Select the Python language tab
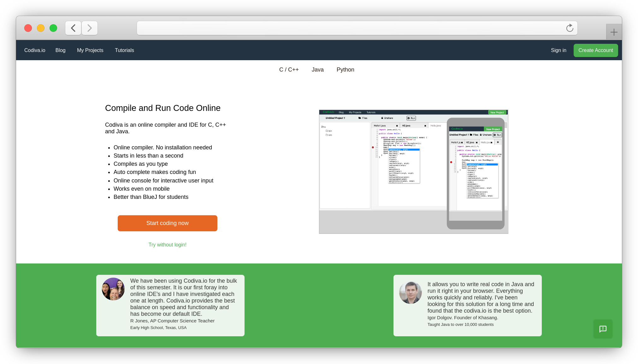The width and height of the screenshot is (638, 364). [346, 70]
